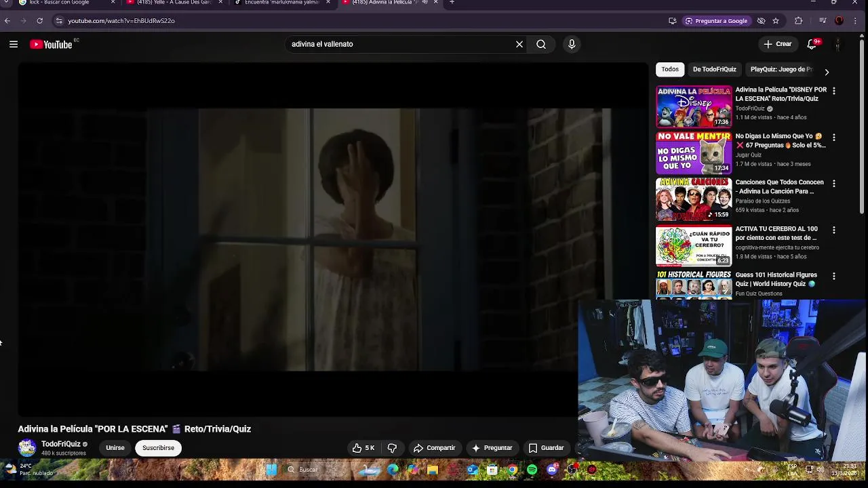Open File Explorer from the taskbar
Image resolution: width=868 pixels, height=488 pixels.
point(433,469)
